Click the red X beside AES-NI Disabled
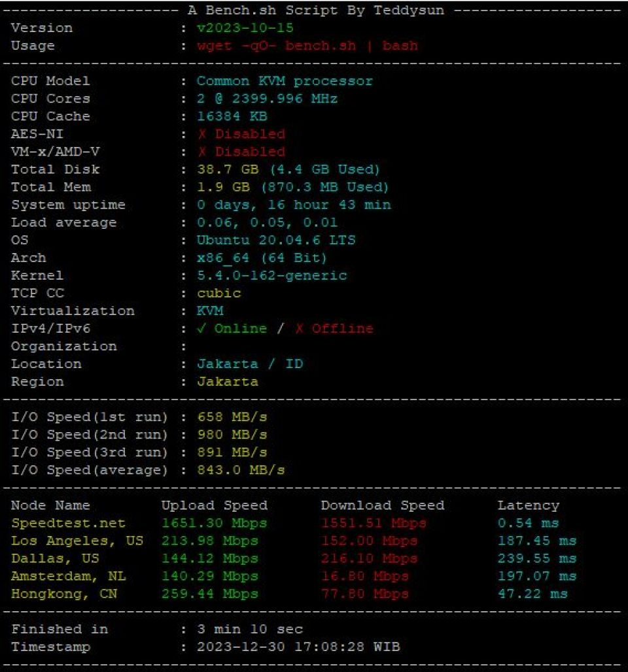 (202, 134)
